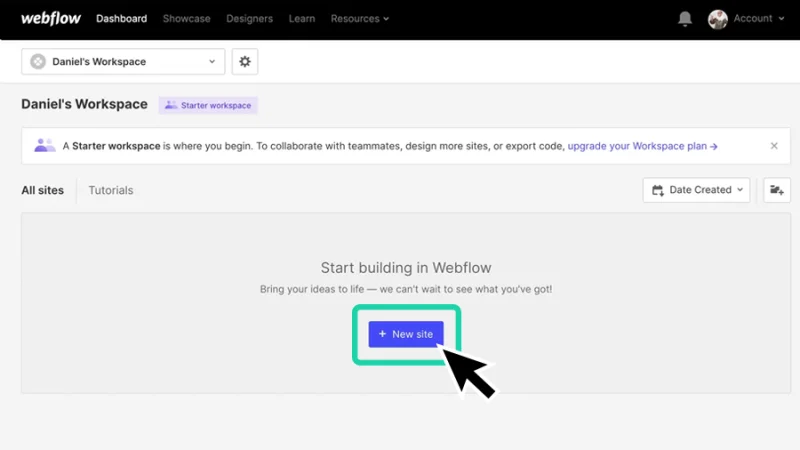
Task: Switch to the Tutorials tab
Action: 111,190
